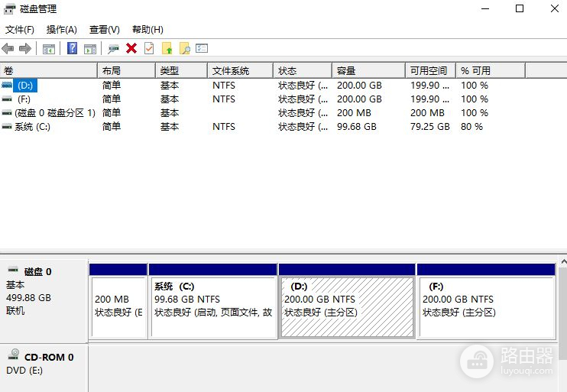Open help via blue question mark icon
This screenshot has width=567, height=392.
72,49
